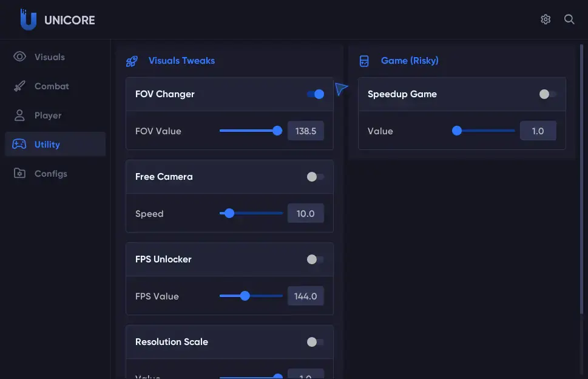Click the Player person icon
The image size is (588, 379).
point(19,115)
